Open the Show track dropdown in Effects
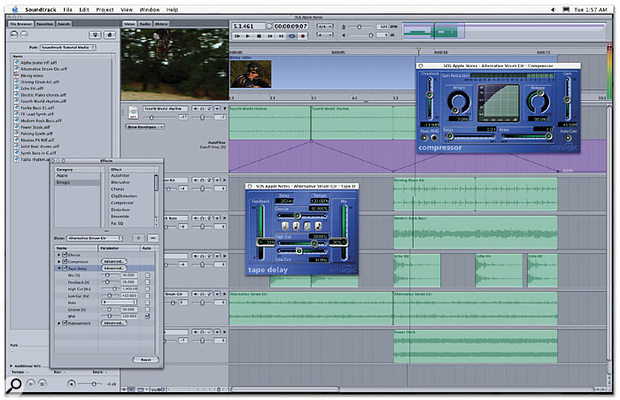The height and width of the screenshot is (400, 620). click(94, 238)
